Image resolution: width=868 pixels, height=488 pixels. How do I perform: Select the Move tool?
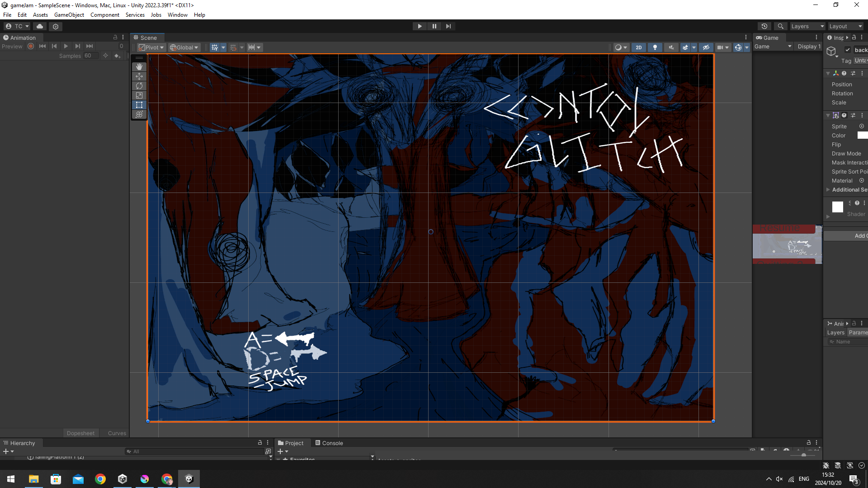tap(139, 76)
